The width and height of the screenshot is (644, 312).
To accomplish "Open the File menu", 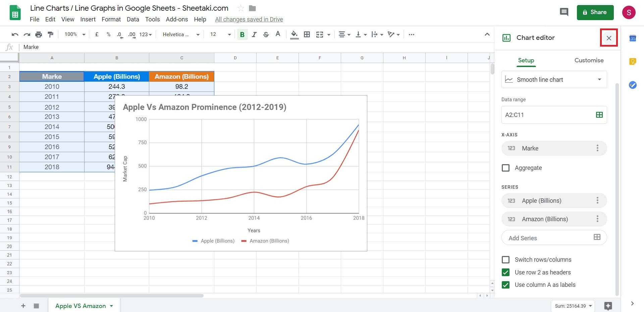I will (x=35, y=19).
